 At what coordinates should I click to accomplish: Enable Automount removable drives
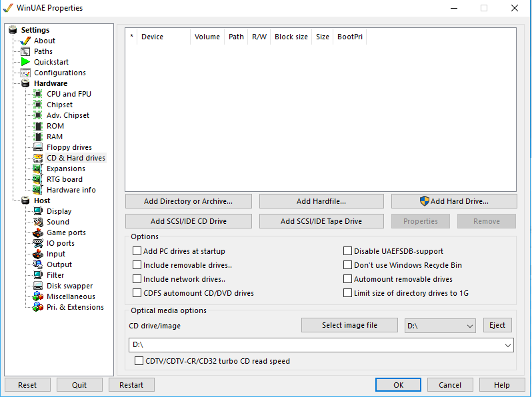click(x=348, y=278)
